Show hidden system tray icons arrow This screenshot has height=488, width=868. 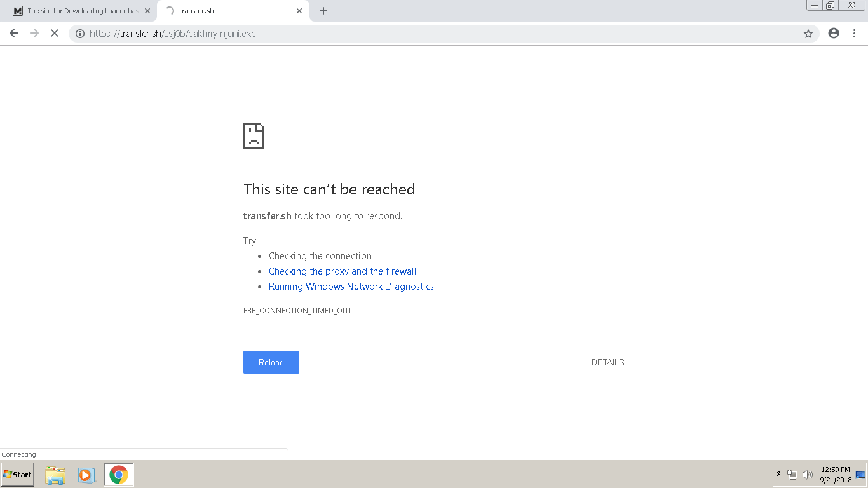point(778,475)
